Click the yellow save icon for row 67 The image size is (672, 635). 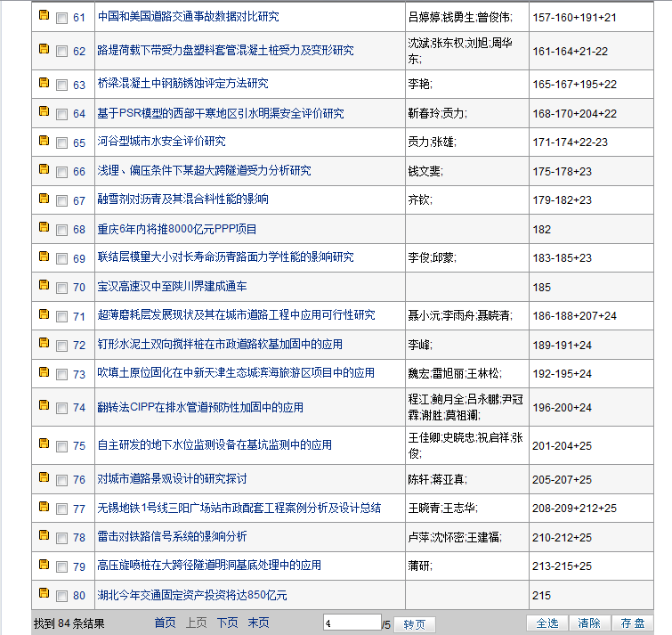[44, 199]
